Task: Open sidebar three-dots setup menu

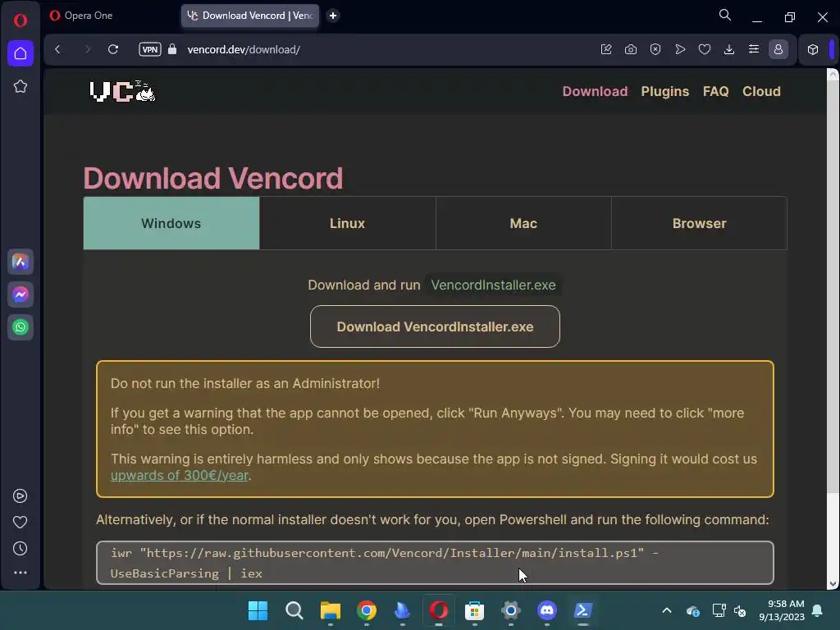Action: tap(20, 573)
